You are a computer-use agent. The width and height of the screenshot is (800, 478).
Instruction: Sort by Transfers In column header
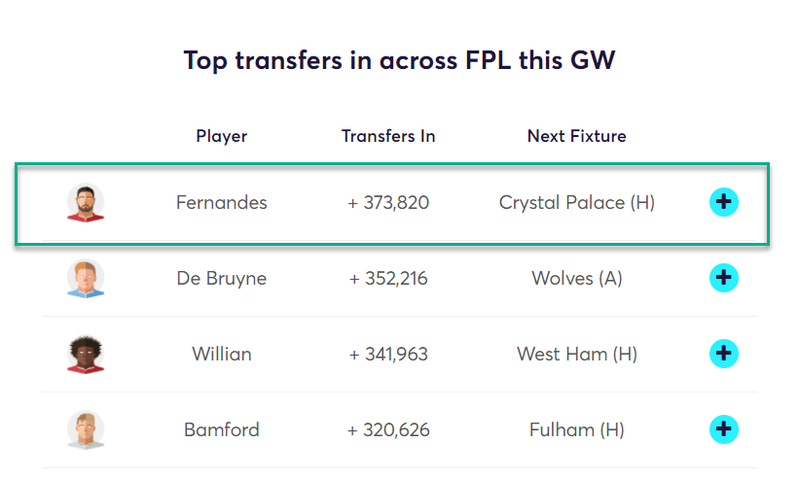(388, 136)
